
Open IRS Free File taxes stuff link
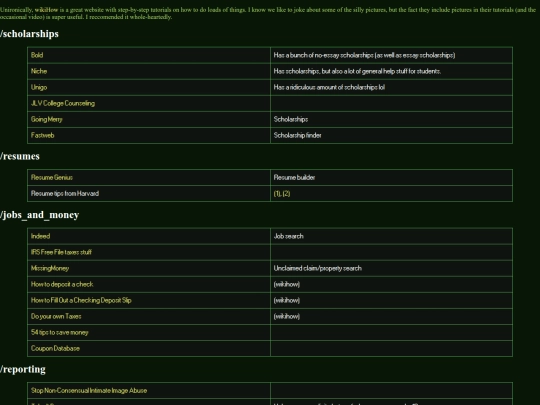click(61, 252)
